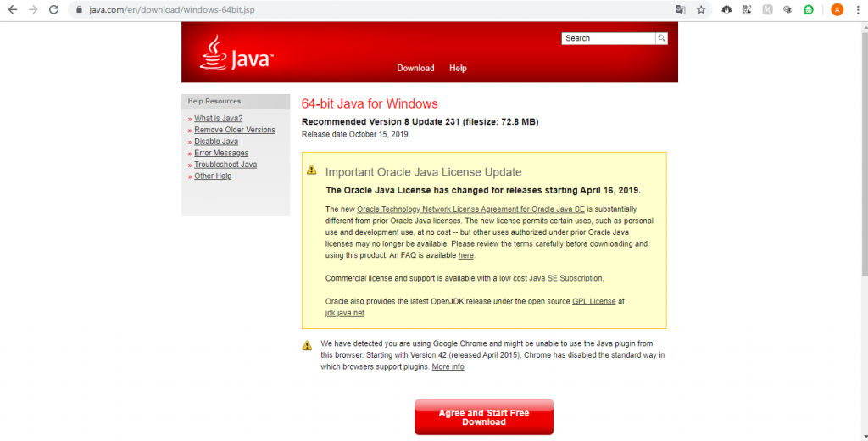Open the What is Java? link
The height and width of the screenshot is (441, 868).
point(218,118)
